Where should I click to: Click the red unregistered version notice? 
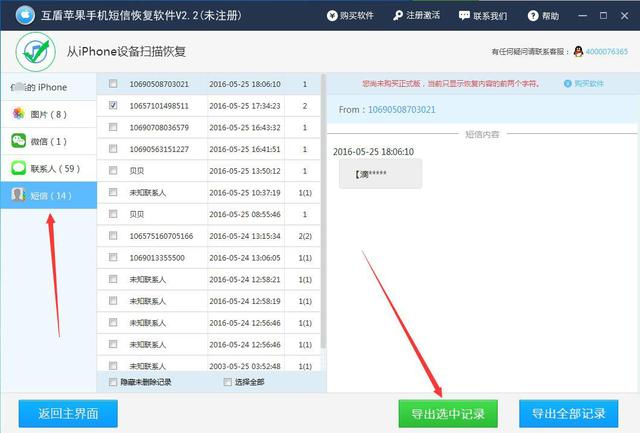(x=451, y=83)
